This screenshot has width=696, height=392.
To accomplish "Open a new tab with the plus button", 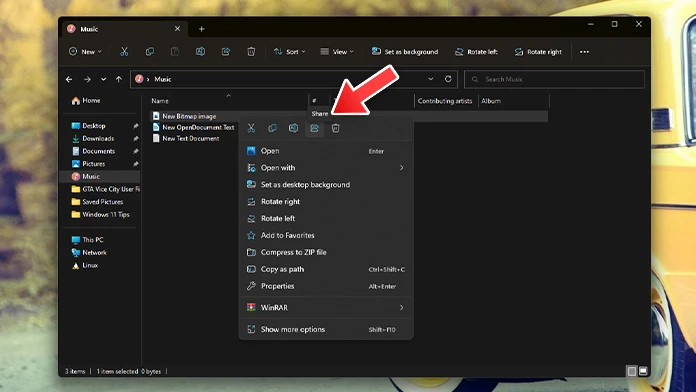I will (x=202, y=29).
